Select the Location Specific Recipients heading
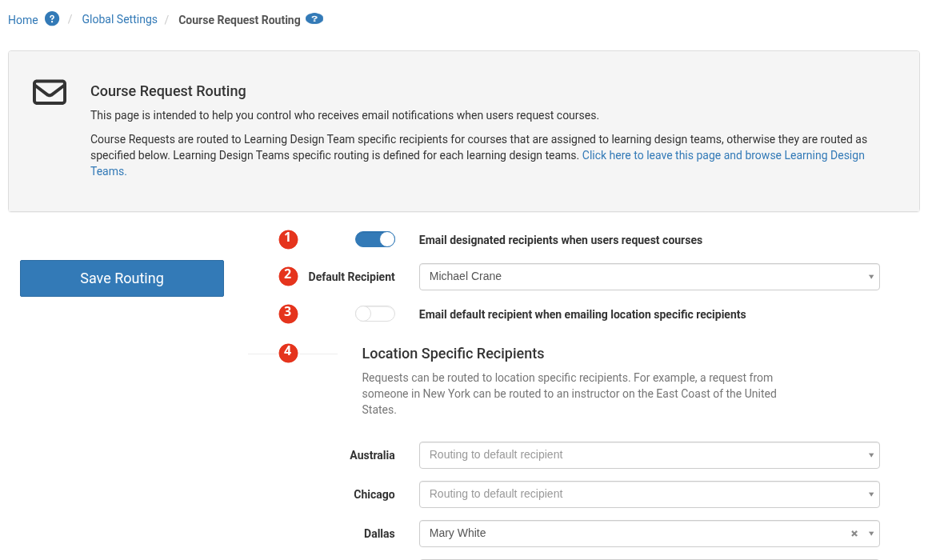 (x=453, y=354)
